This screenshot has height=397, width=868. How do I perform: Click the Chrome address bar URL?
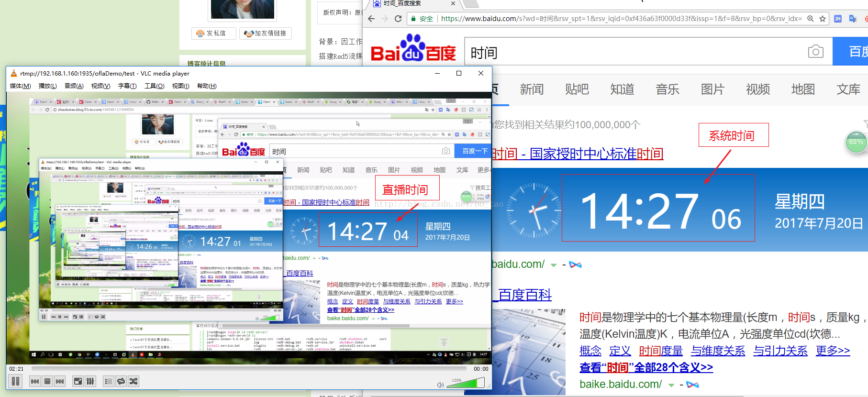pos(621,19)
